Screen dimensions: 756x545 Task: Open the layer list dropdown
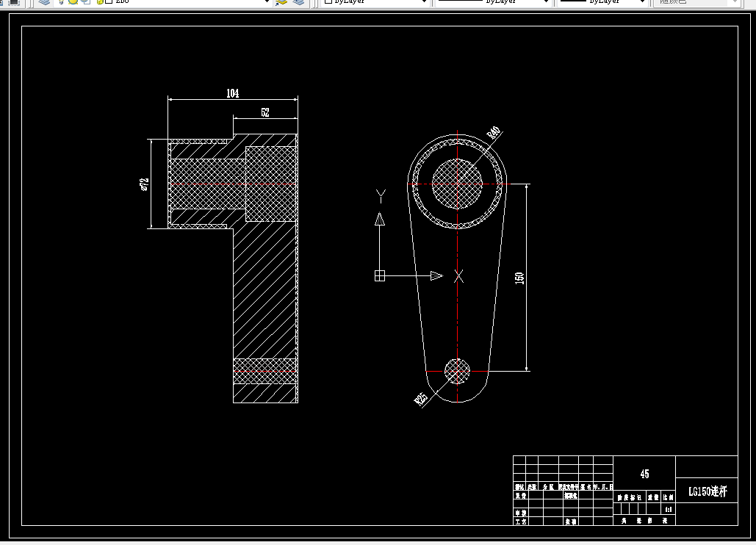click(x=267, y=2)
